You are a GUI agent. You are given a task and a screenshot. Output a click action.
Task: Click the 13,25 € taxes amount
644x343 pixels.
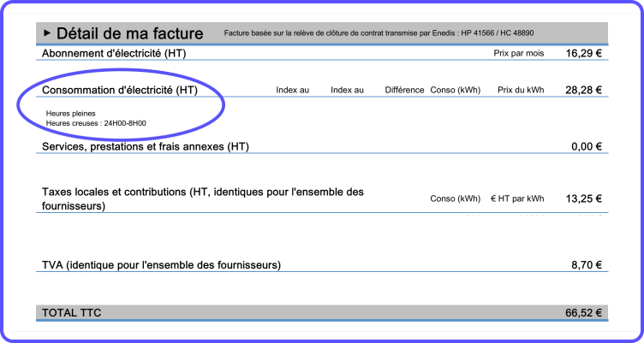pyautogui.click(x=584, y=198)
